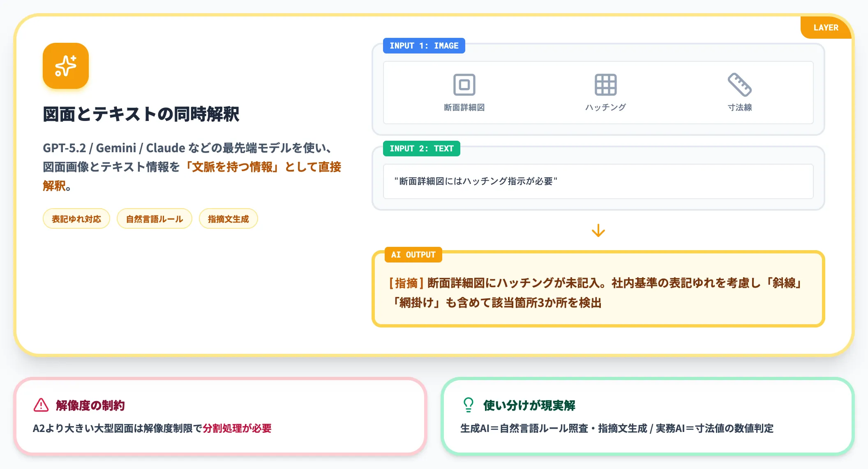868x469 pixels.
Task: Click the red phrase 分割処理が必要
Action: pyautogui.click(x=237, y=428)
